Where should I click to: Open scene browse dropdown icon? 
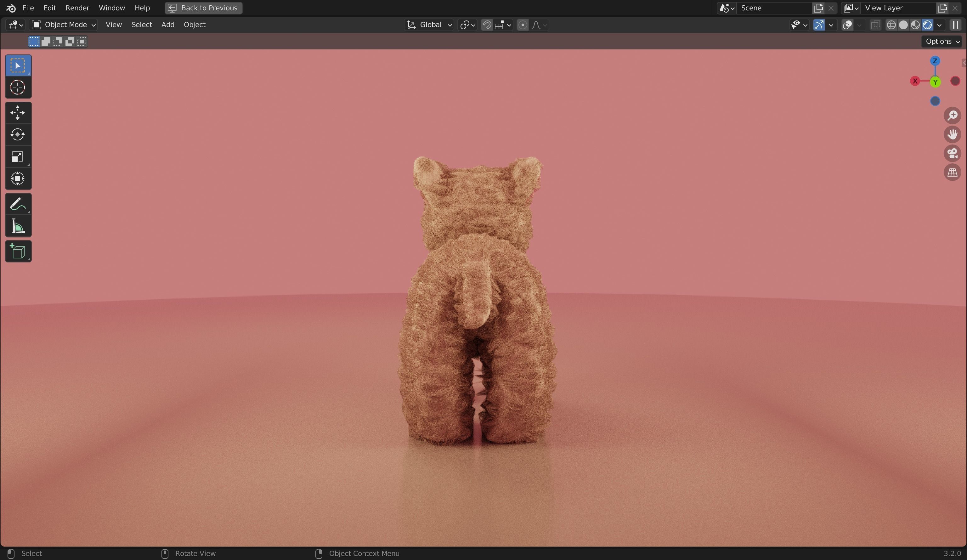click(727, 8)
